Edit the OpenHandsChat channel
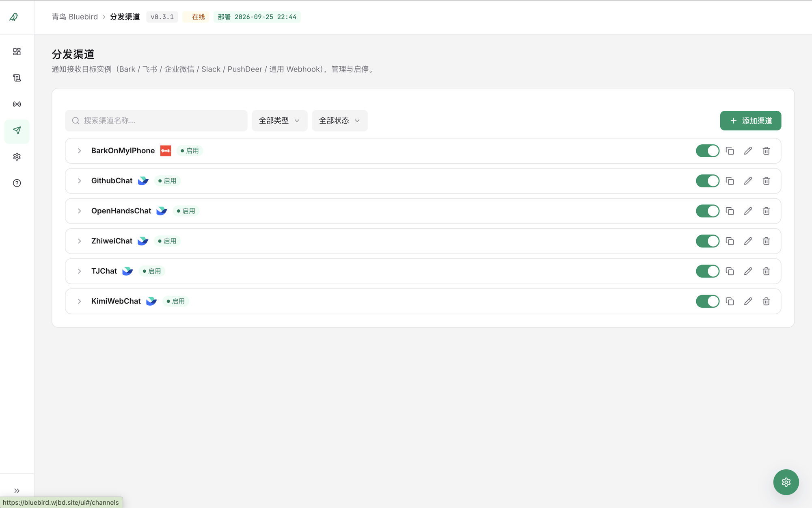 748,211
